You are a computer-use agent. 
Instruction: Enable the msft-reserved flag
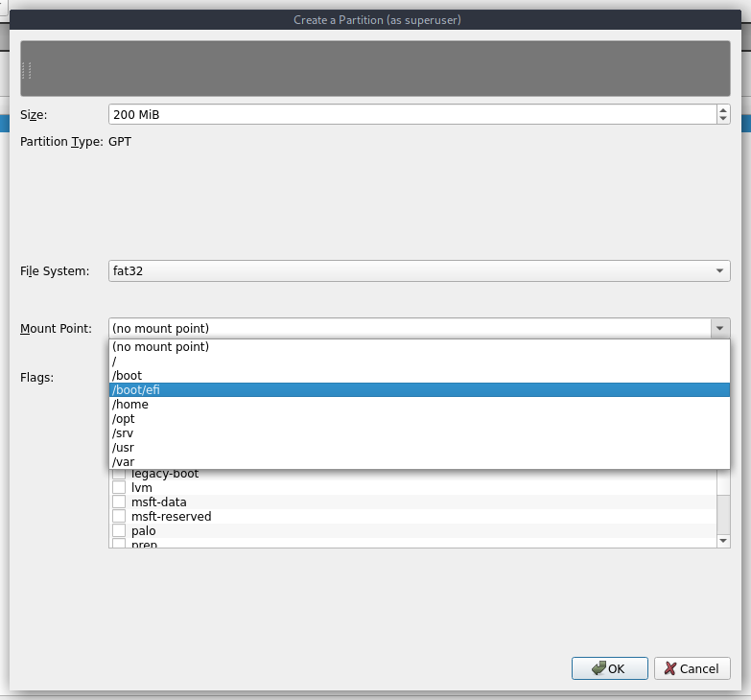(x=119, y=517)
